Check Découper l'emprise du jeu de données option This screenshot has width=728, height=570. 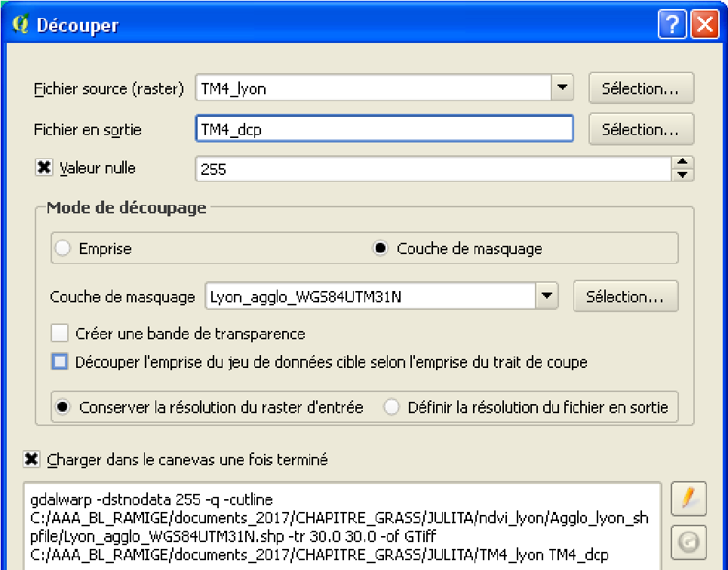60,362
